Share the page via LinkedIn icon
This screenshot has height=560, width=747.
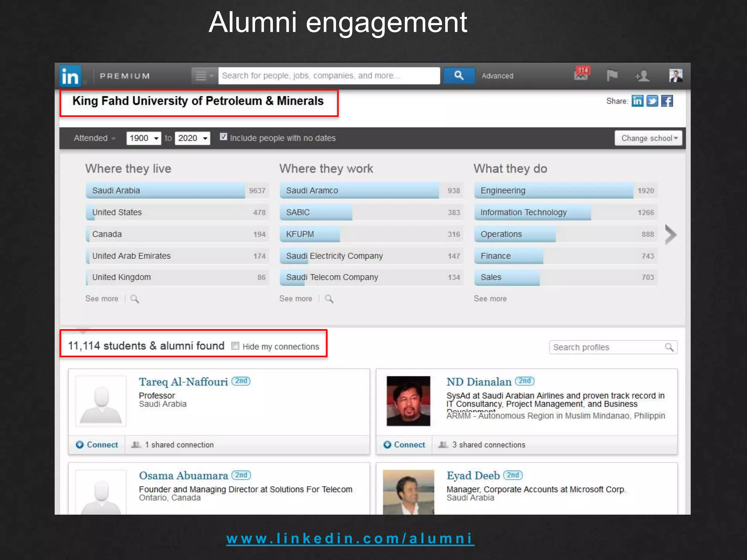click(637, 101)
